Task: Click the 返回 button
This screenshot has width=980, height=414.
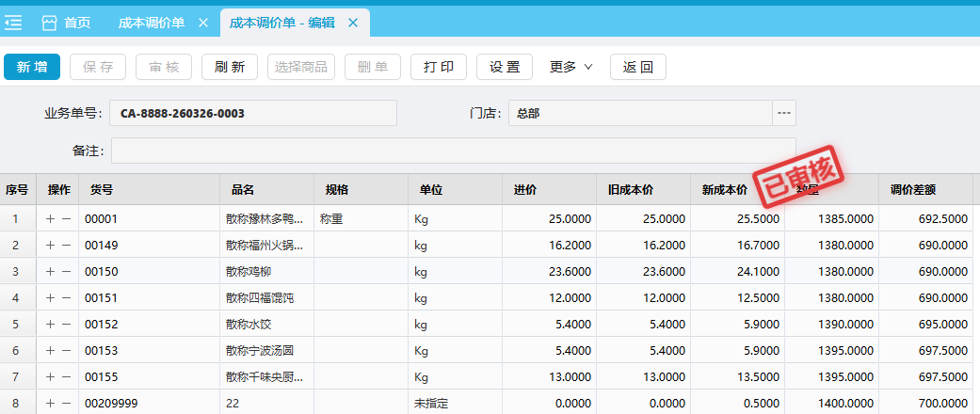Action: [x=638, y=67]
